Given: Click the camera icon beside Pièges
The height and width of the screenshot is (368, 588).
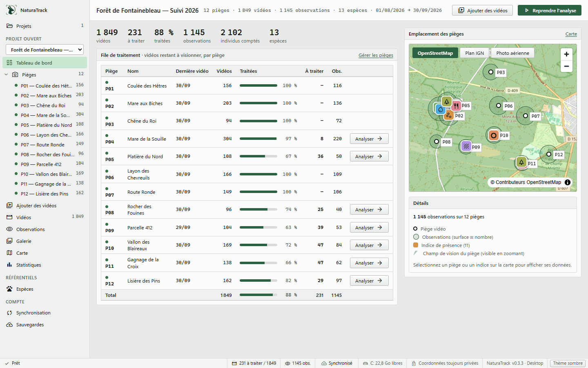Looking at the screenshot, I should [x=15, y=75].
